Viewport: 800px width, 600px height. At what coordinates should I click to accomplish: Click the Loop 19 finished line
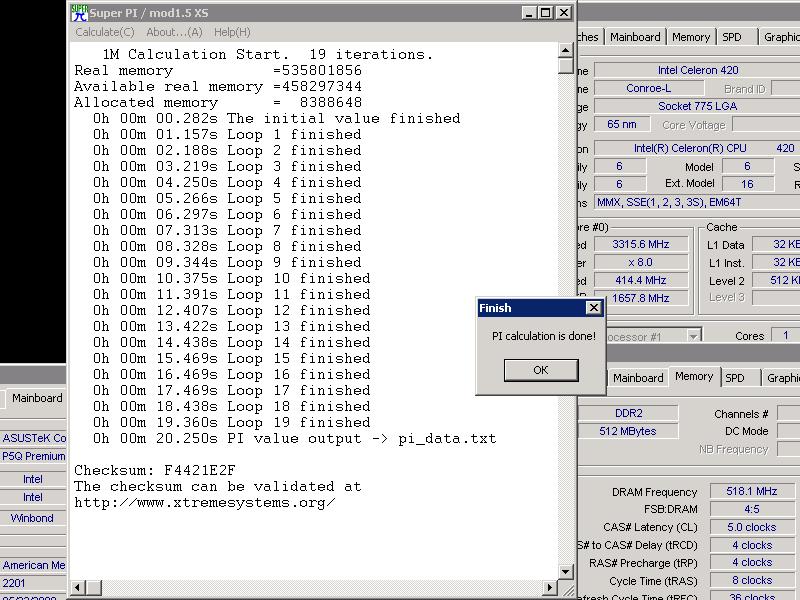point(232,422)
